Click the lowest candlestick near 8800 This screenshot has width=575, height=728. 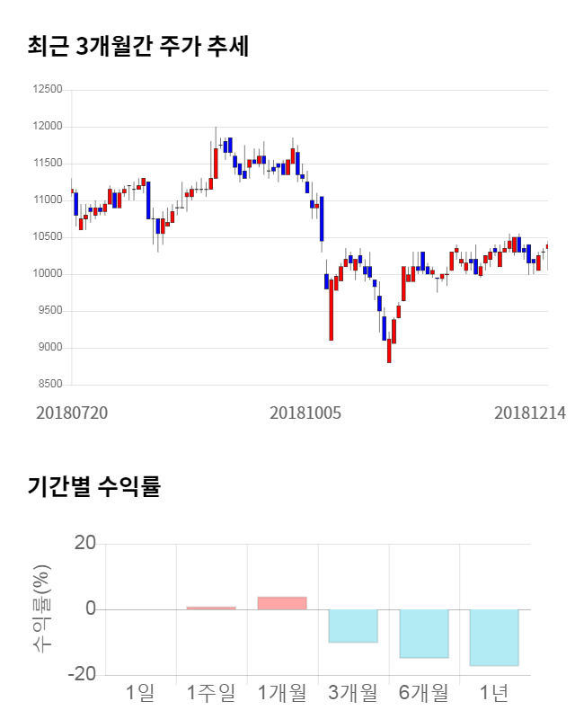[389, 349]
